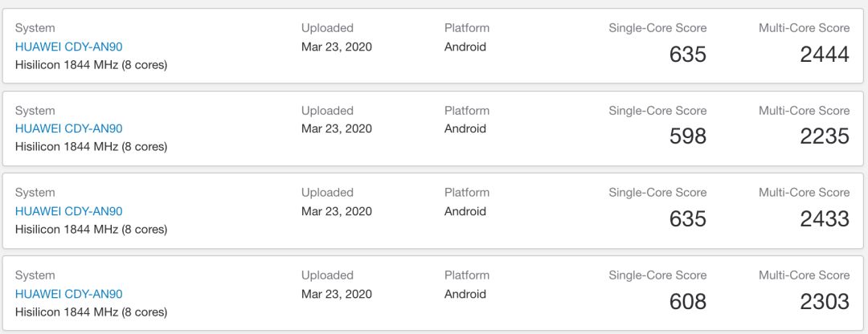Click the single-core score 598
Image resolution: width=868 pixels, height=334 pixels.
click(x=687, y=136)
